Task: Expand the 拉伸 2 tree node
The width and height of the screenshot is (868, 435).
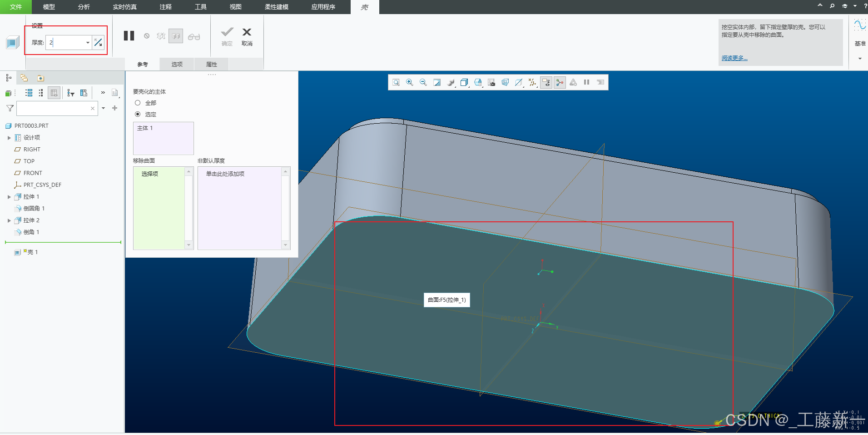Action: click(x=9, y=220)
